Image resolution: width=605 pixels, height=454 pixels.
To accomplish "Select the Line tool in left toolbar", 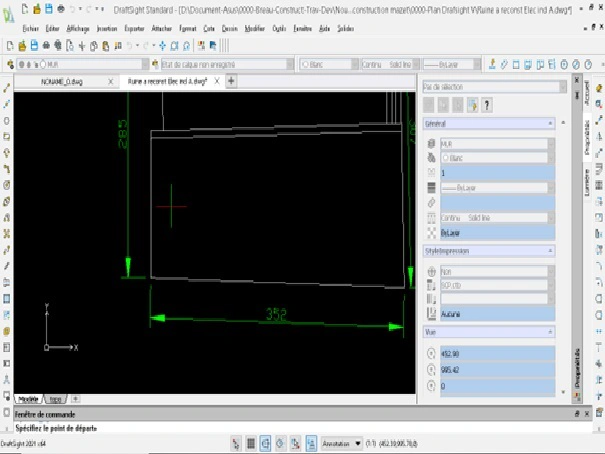I will coord(7,88).
